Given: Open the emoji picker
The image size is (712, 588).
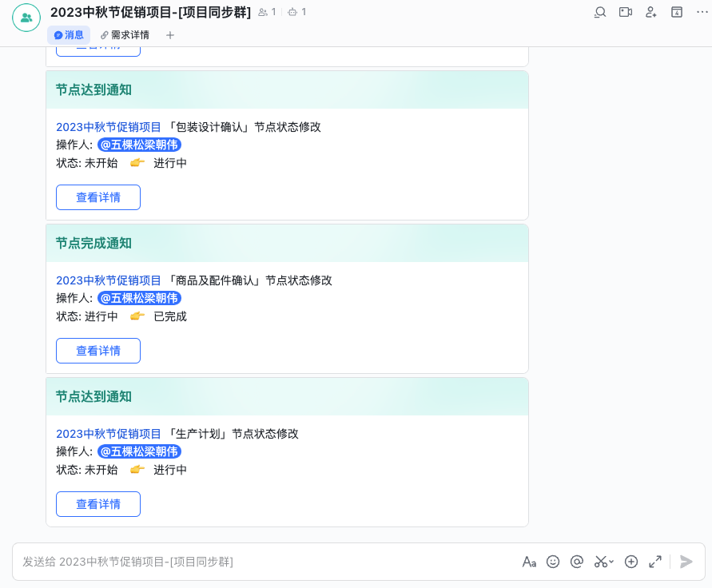Looking at the screenshot, I should click(x=553, y=562).
